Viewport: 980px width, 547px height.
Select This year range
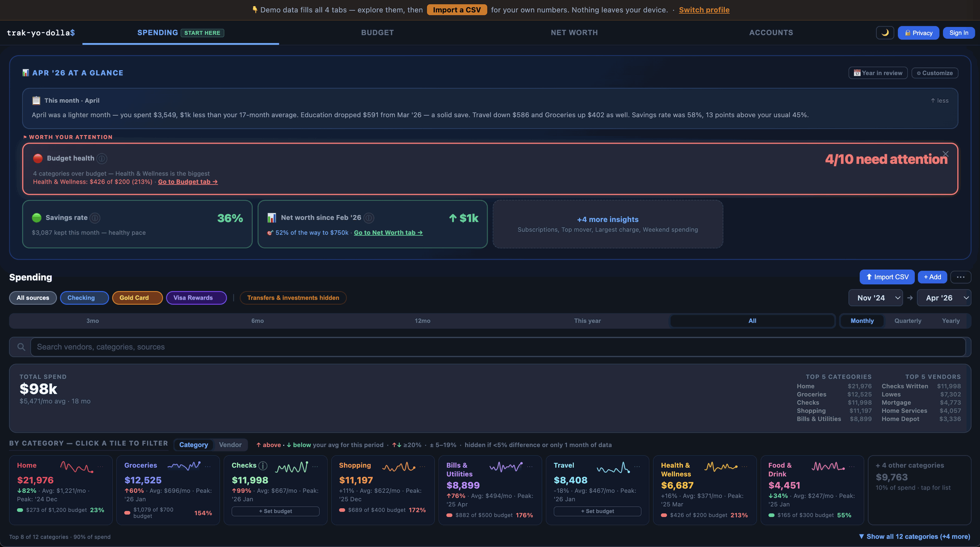pos(588,321)
